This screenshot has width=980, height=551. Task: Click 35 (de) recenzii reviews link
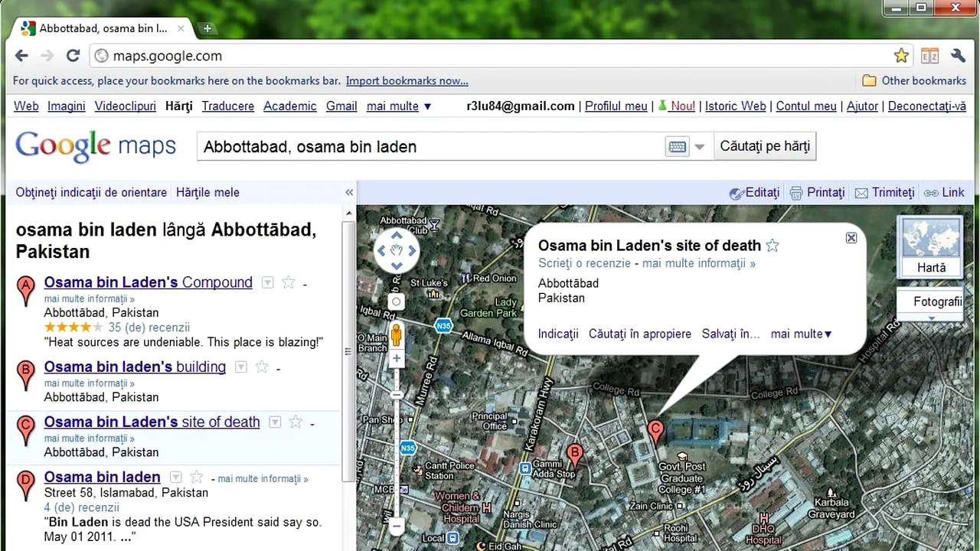(x=149, y=327)
